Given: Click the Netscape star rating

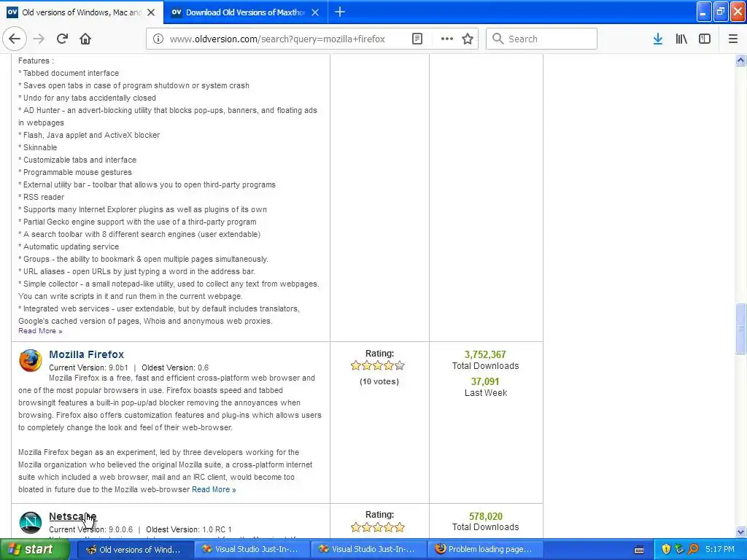Looking at the screenshot, I should point(377,527).
